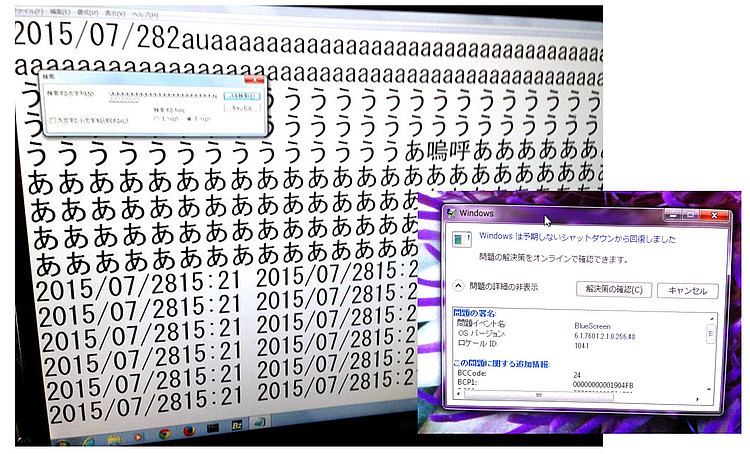This screenshot has height=454, width=750.
Task: Click the black command prompt taskbar icon
Action: pyautogui.click(x=213, y=436)
